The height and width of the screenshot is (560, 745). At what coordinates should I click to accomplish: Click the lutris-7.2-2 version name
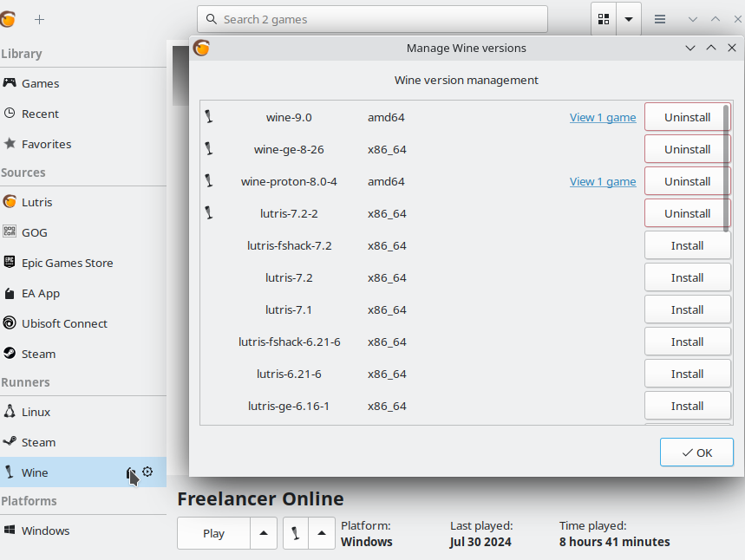click(x=289, y=213)
